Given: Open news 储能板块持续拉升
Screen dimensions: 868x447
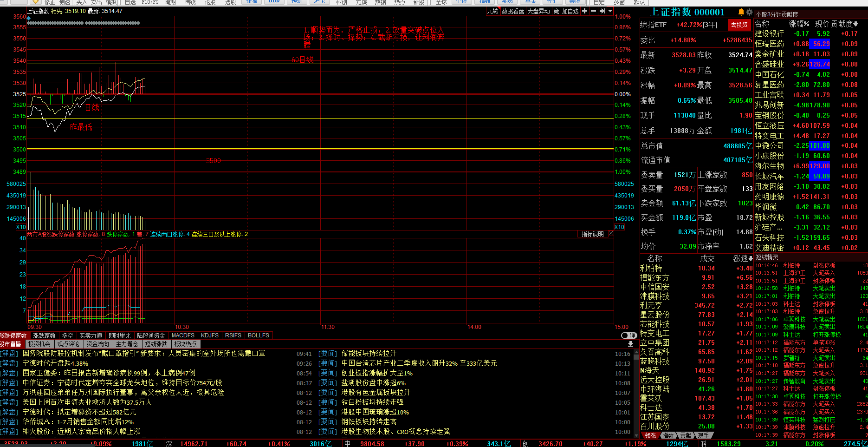Looking at the screenshot, I should tap(369, 354).
